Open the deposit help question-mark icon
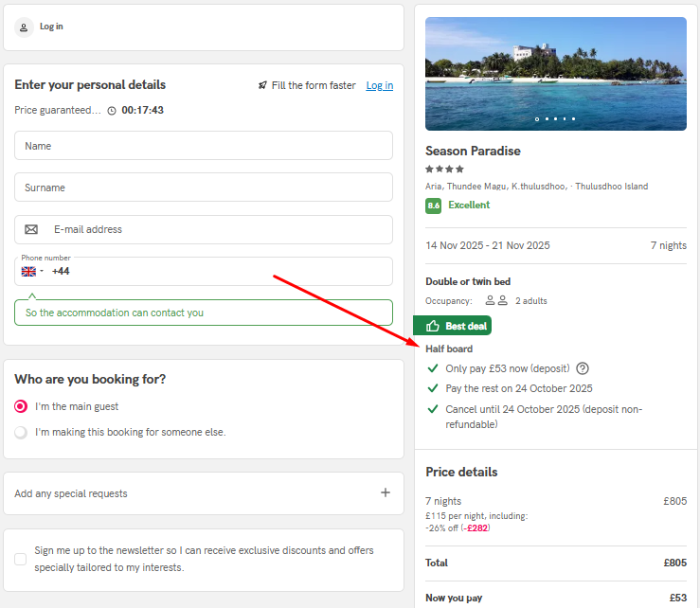700x608 pixels. [583, 368]
